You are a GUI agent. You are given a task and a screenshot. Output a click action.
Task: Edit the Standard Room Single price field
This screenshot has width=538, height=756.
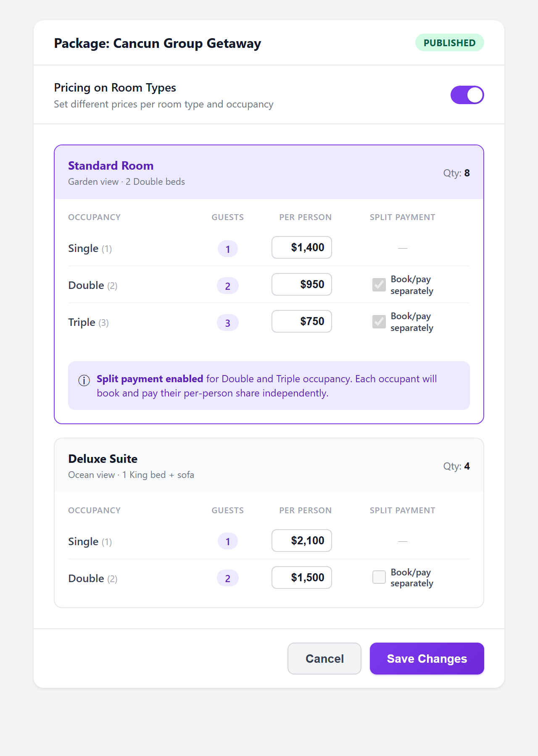(x=301, y=247)
